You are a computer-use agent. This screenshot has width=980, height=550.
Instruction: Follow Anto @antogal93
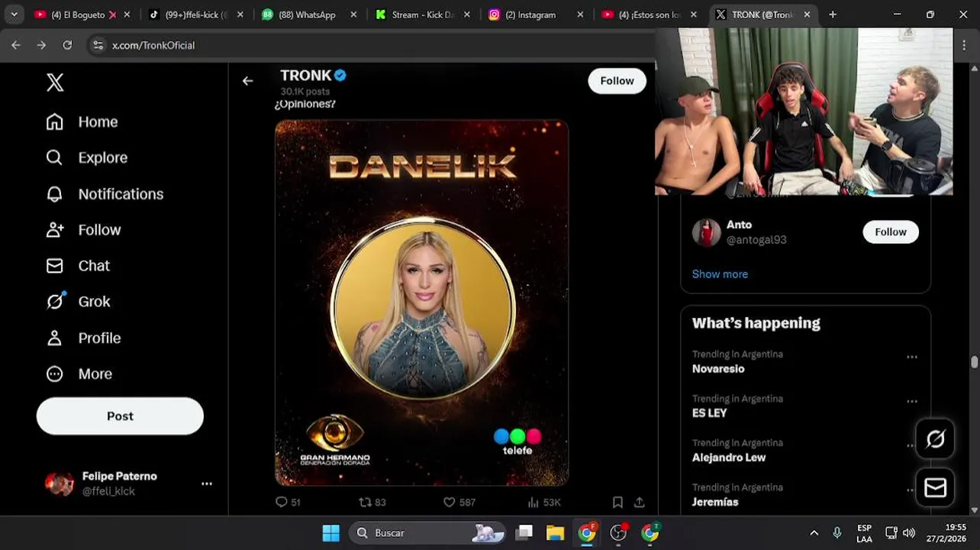pos(891,231)
